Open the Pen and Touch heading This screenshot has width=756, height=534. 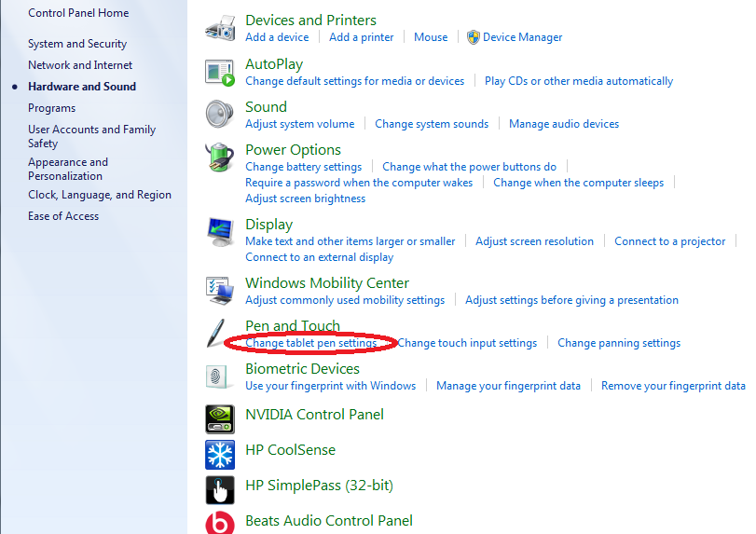[293, 326]
